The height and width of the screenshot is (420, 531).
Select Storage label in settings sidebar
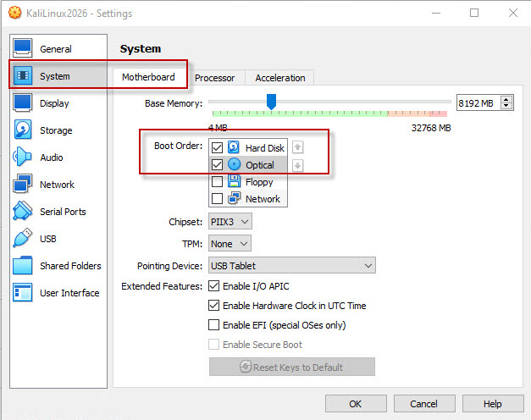(56, 130)
